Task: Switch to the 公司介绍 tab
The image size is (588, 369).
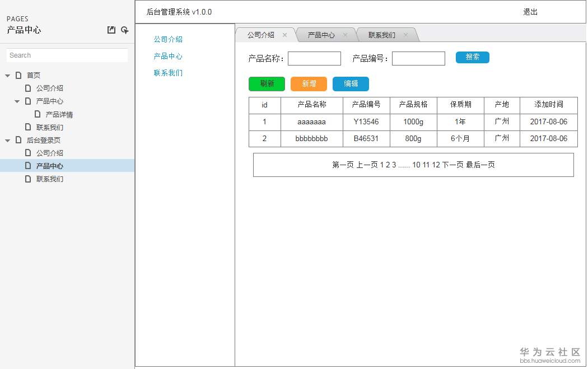Action: pos(260,35)
